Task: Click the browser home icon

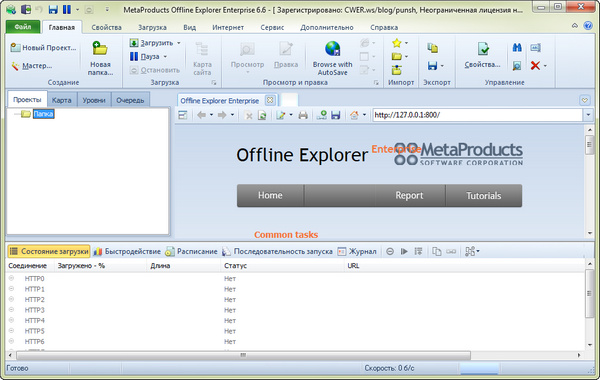Action: click(x=354, y=115)
